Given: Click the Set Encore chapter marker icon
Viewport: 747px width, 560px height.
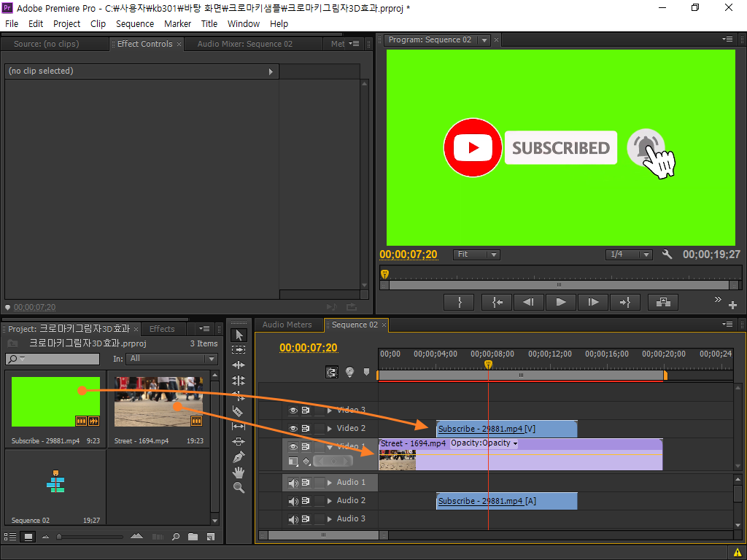Looking at the screenshot, I should 350,372.
